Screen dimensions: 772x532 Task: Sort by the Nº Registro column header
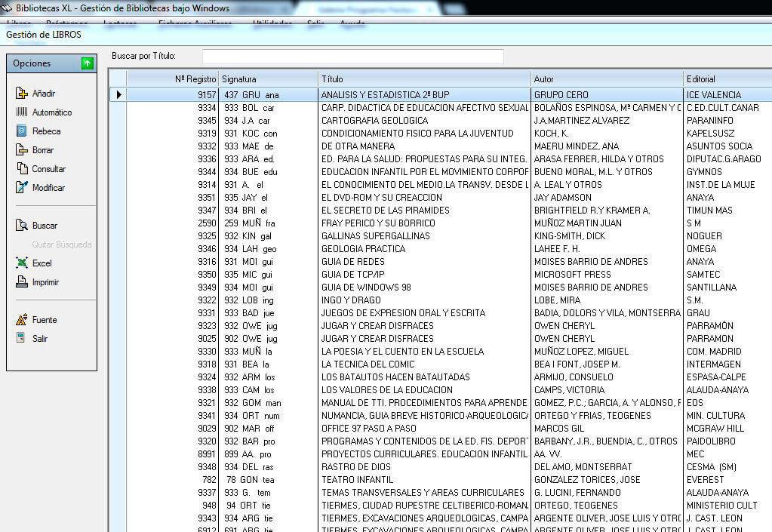click(172, 78)
